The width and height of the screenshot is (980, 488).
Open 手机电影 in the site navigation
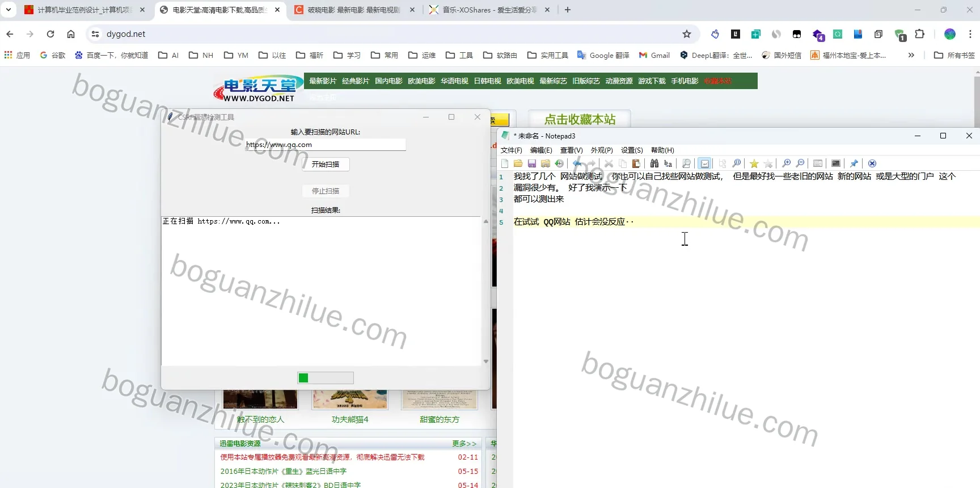[x=685, y=81]
